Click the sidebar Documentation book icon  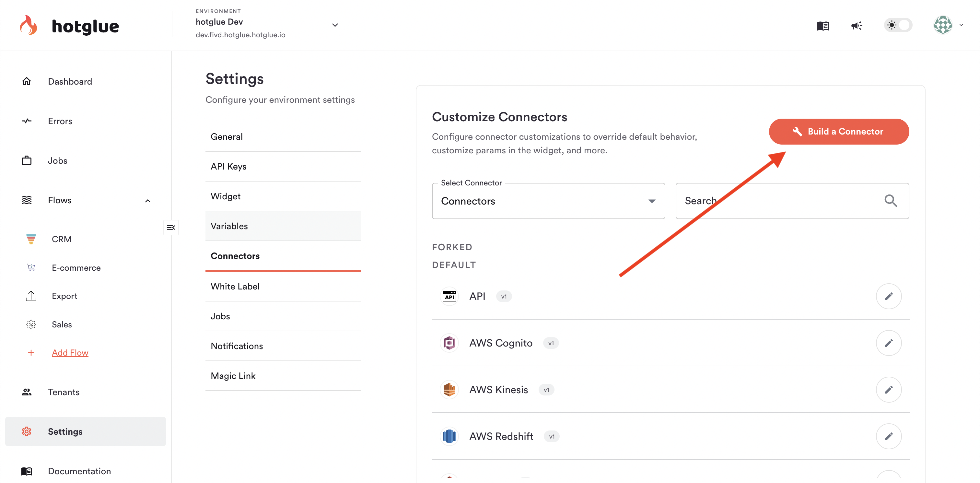[x=27, y=471]
